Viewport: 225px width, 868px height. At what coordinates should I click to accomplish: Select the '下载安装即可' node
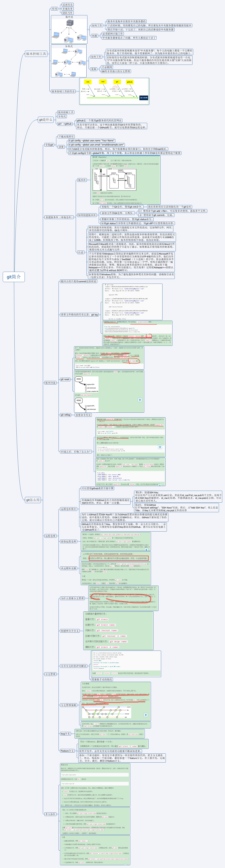(x=66, y=136)
